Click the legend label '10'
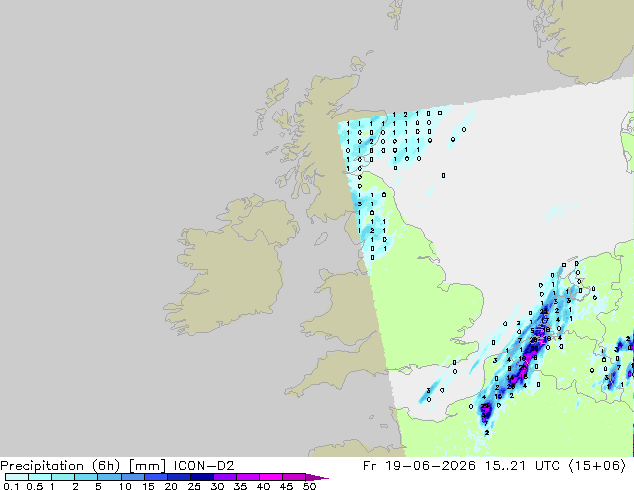This screenshot has height=490, width=634. pyautogui.click(x=125, y=486)
